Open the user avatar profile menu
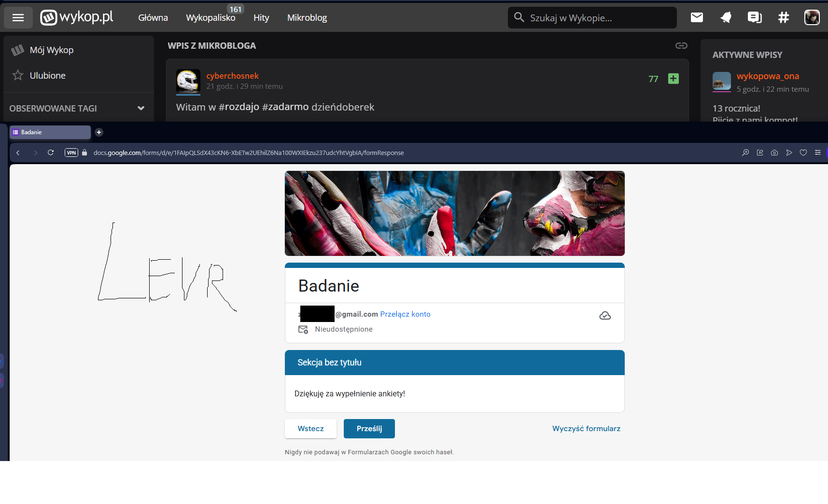The image size is (828, 504). (812, 18)
